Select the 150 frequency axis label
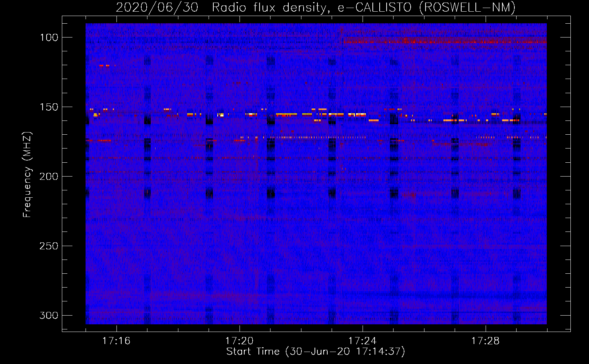This screenshot has height=364, width=589. 49,107
